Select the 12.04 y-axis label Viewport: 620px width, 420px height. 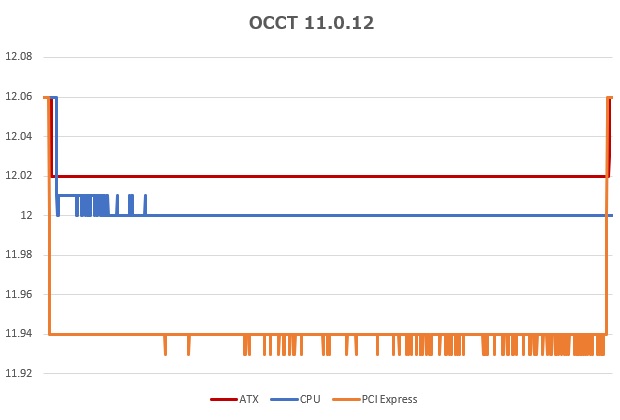(x=19, y=136)
